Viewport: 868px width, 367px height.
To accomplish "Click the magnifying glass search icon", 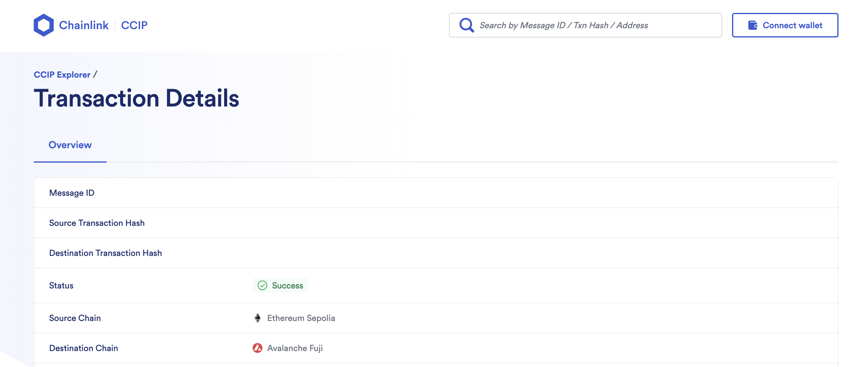I will coord(466,25).
